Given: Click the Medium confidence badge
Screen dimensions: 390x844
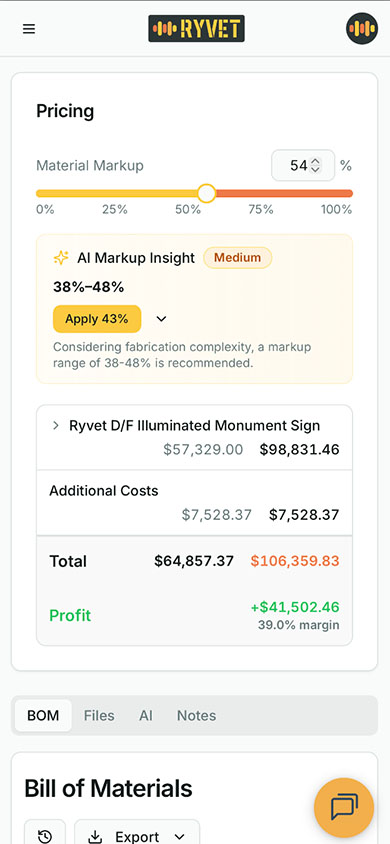Looking at the screenshot, I should pyautogui.click(x=237, y=258).
